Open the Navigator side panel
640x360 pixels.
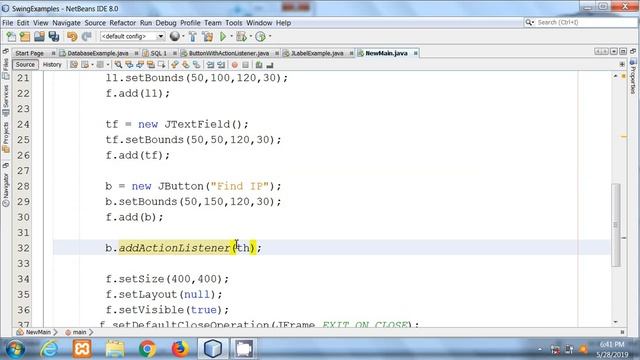click(6, 189)
